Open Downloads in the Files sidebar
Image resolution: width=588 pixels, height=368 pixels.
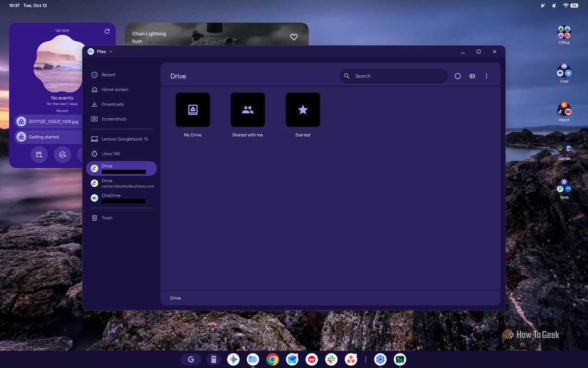click(x=121, y=104)
